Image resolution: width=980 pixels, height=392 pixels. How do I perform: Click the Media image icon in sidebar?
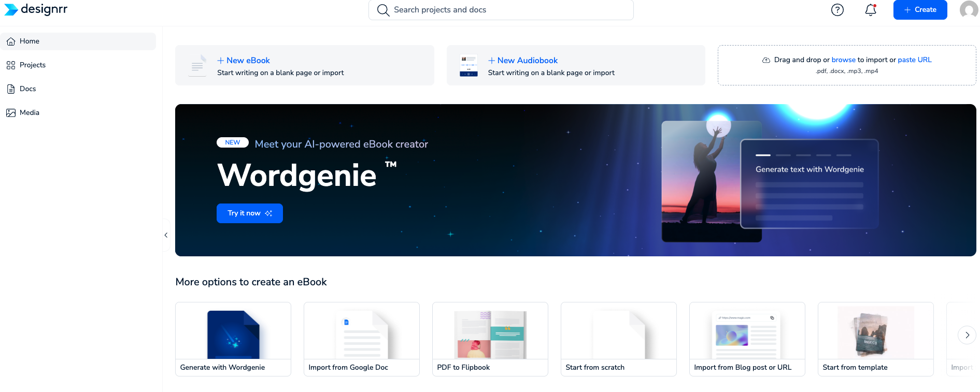(11, 113)
